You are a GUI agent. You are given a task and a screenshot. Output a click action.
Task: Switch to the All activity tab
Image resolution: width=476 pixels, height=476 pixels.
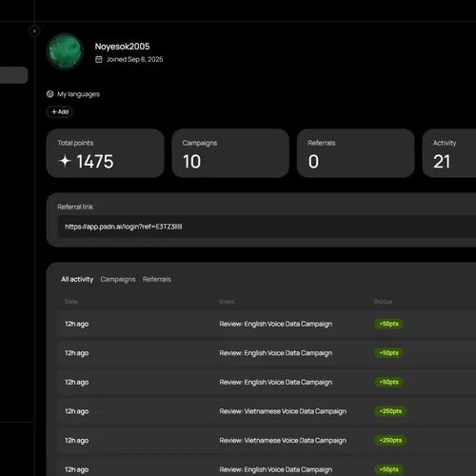[x=77, y=279]
